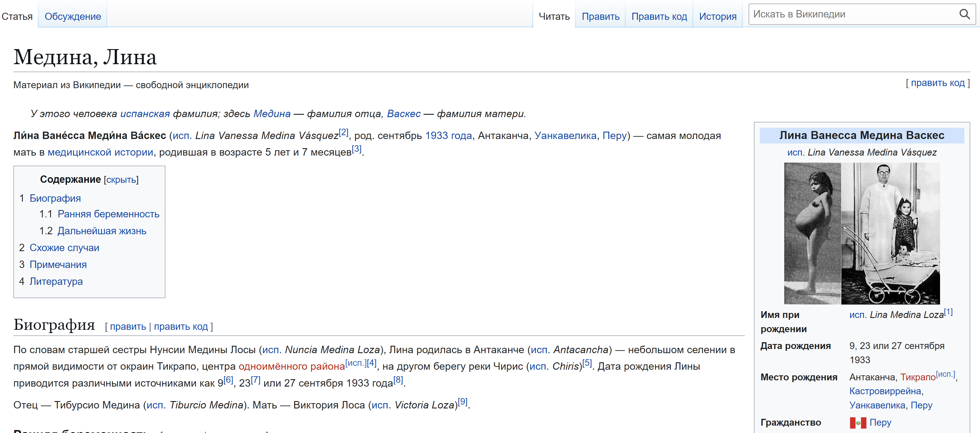The width and height of the screenshot is (980, 433).
Task: Open the История tab
Action: (718, 16)
